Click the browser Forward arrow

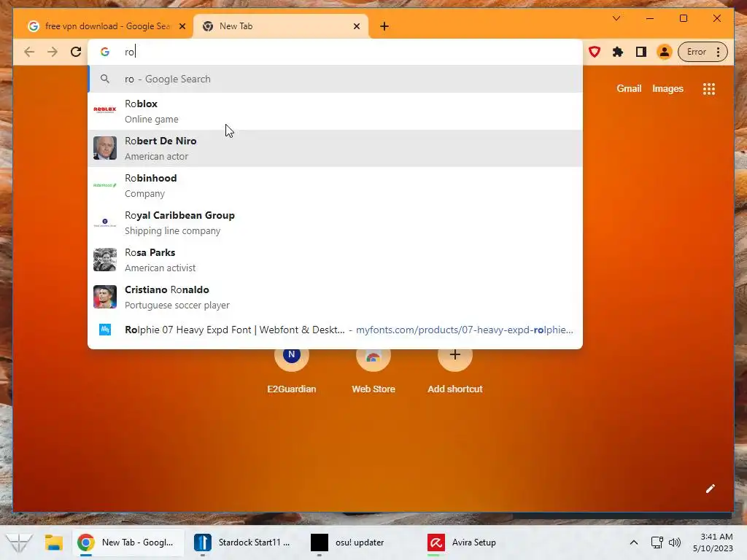tap(53, 52)
